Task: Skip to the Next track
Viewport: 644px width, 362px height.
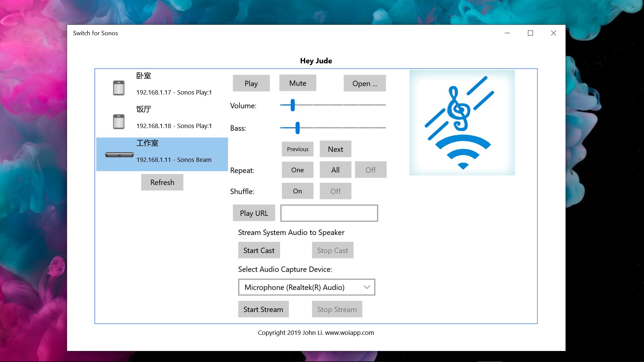Action: pos(335,149)
